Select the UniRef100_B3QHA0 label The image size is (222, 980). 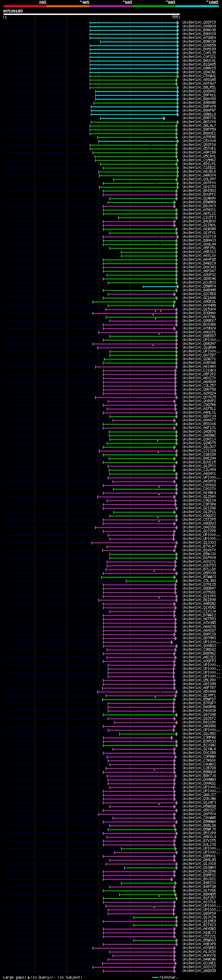pyautogui.click(x=199, y=313)
